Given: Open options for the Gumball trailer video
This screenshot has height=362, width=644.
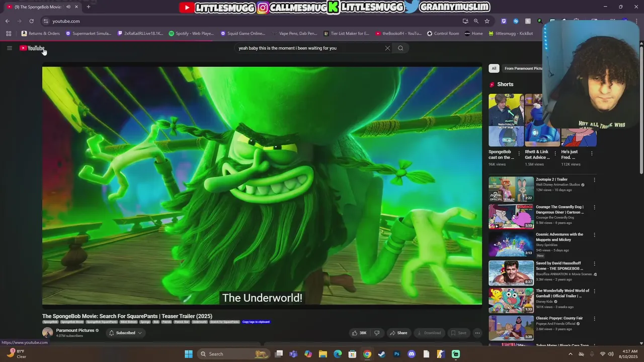Looking at the screenshot, I should point(594,291).
